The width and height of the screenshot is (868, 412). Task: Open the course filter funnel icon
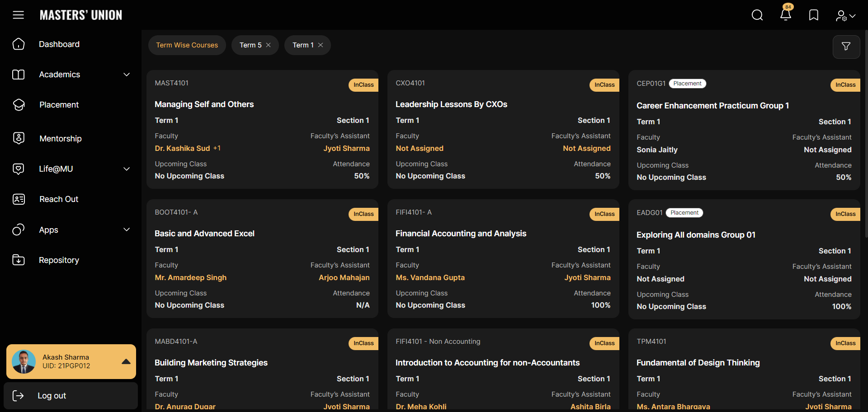coord(846,47)
